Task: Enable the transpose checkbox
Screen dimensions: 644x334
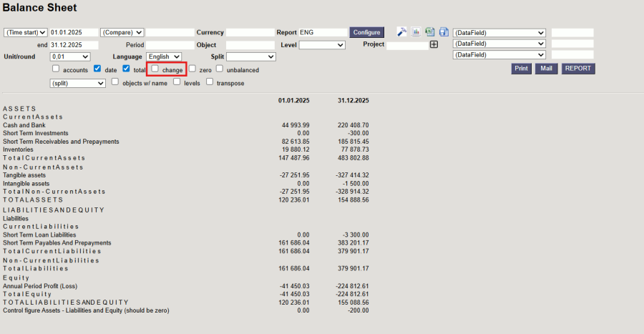Action: coord(210,82)
